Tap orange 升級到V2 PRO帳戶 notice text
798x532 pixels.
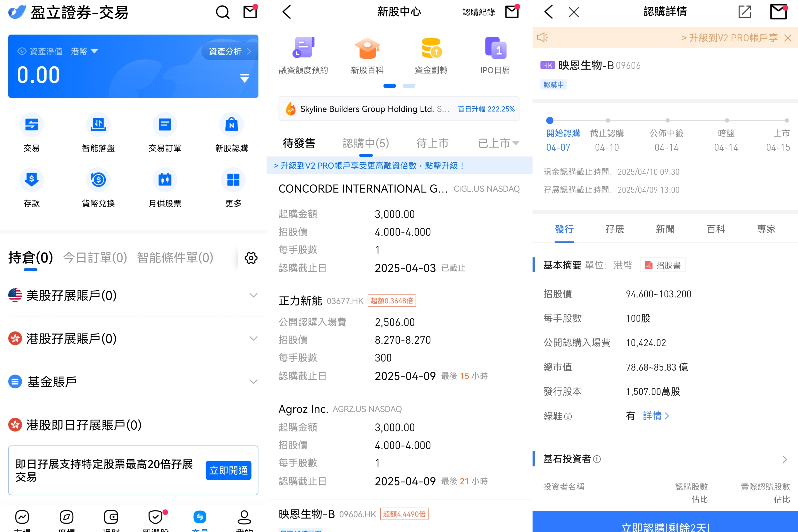tap(729, 38)
